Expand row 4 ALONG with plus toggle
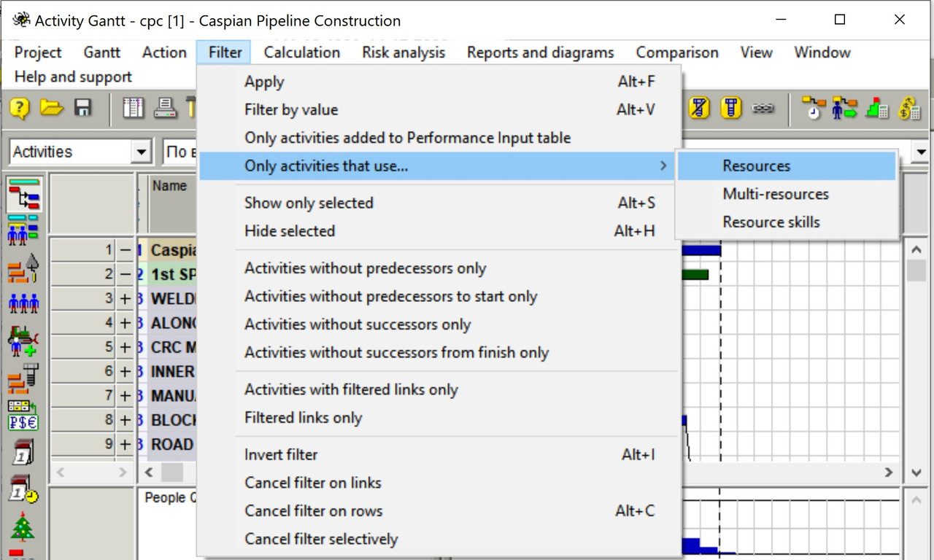Viewport: 934px width, 560px height. [x=126, y=322]
